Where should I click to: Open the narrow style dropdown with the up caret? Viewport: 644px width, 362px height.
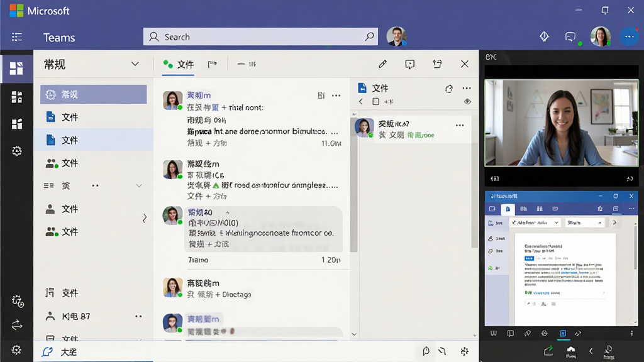(584, 222)
